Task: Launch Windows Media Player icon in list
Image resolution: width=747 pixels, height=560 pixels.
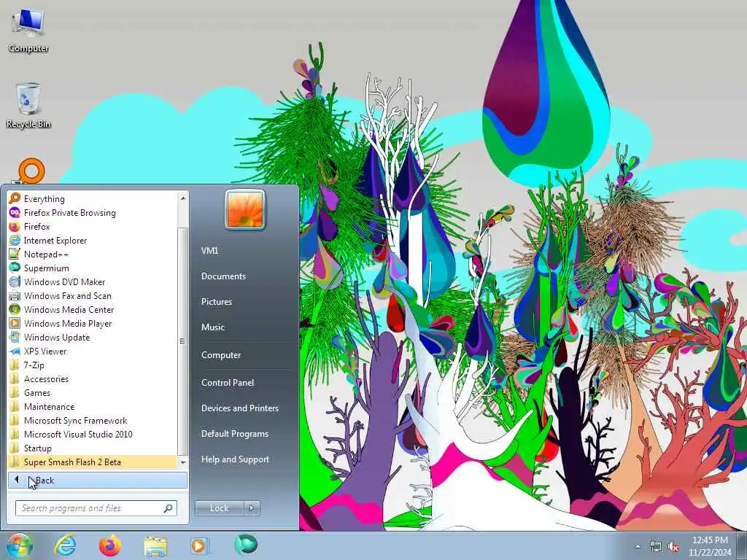Action: 15,323
